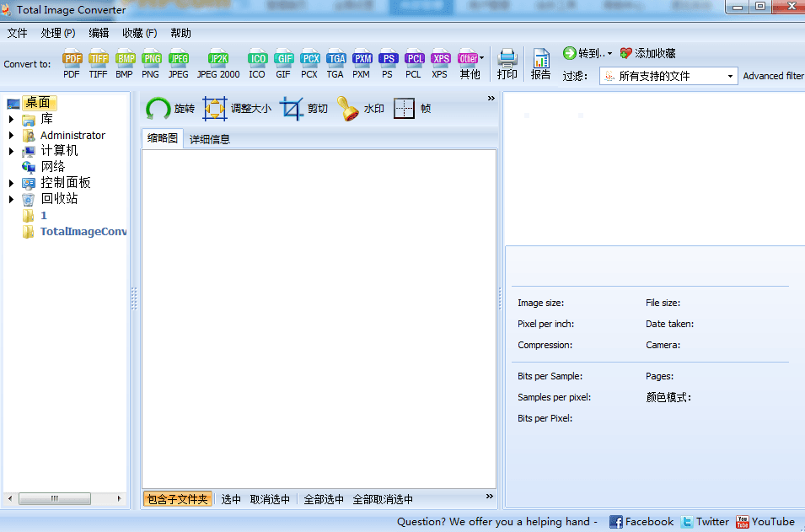Select the Watermark (水印) tool
The width and height of the screenshot is (805, 532).
tap(361, 109)
